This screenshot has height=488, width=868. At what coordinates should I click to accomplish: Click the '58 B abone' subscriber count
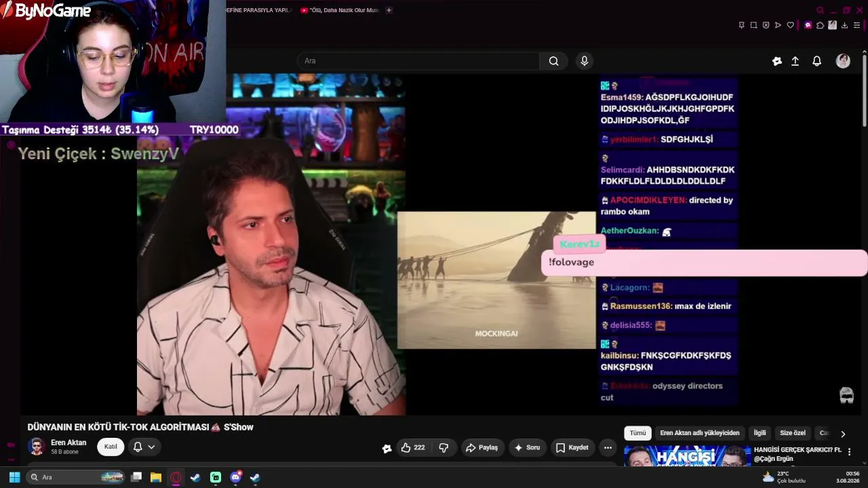pos(64,452)
